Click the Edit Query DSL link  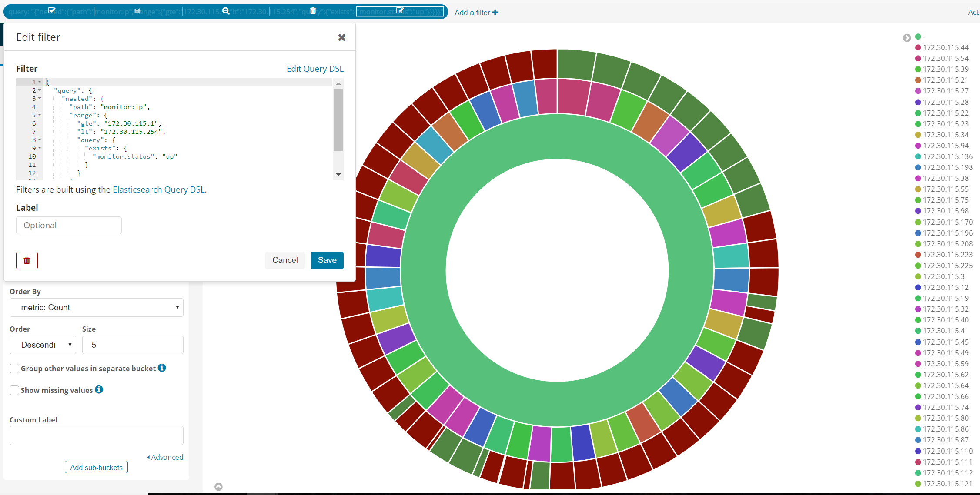point(315,69)
